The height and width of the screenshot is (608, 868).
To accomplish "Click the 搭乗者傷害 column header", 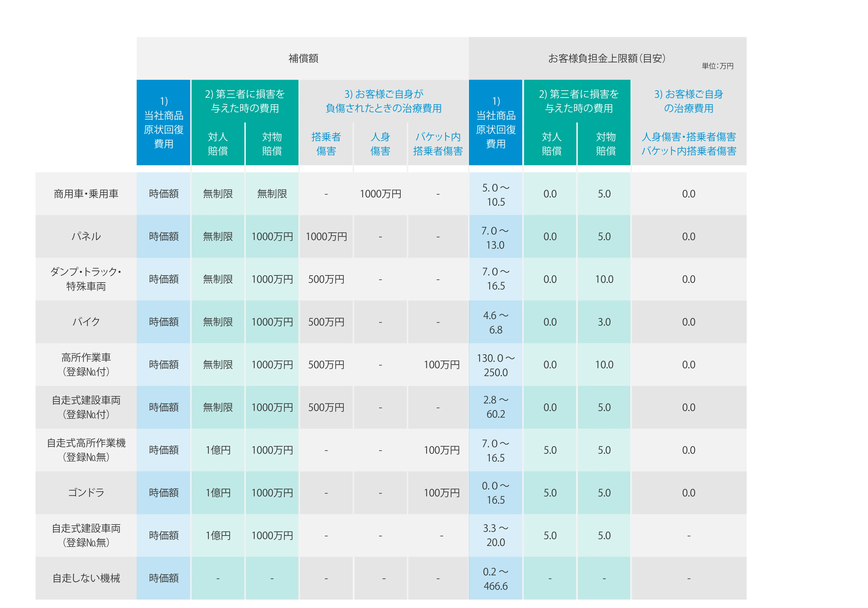I will (x=326, y=144).
